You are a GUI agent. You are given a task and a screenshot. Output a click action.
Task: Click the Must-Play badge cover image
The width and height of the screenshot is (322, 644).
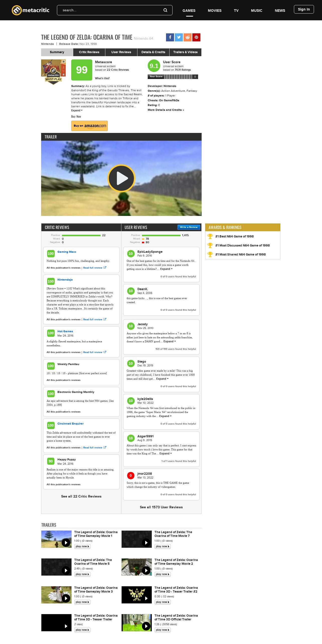[x=53, y=72]
